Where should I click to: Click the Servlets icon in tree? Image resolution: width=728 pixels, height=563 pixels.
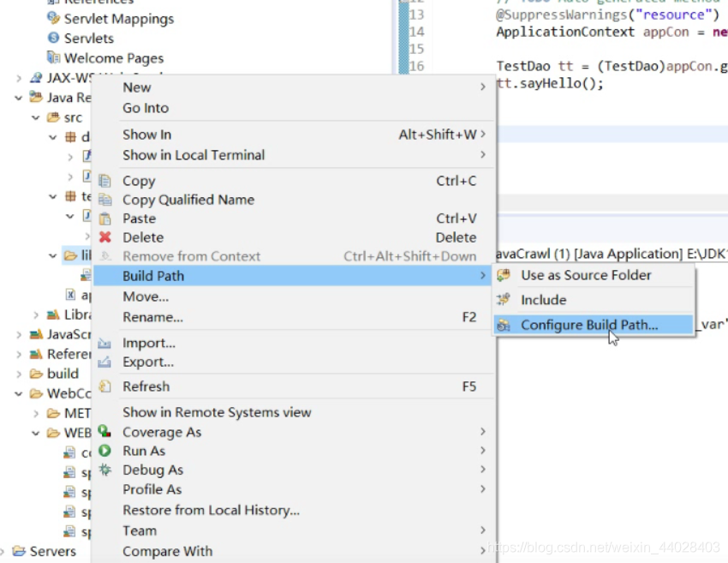54,38
